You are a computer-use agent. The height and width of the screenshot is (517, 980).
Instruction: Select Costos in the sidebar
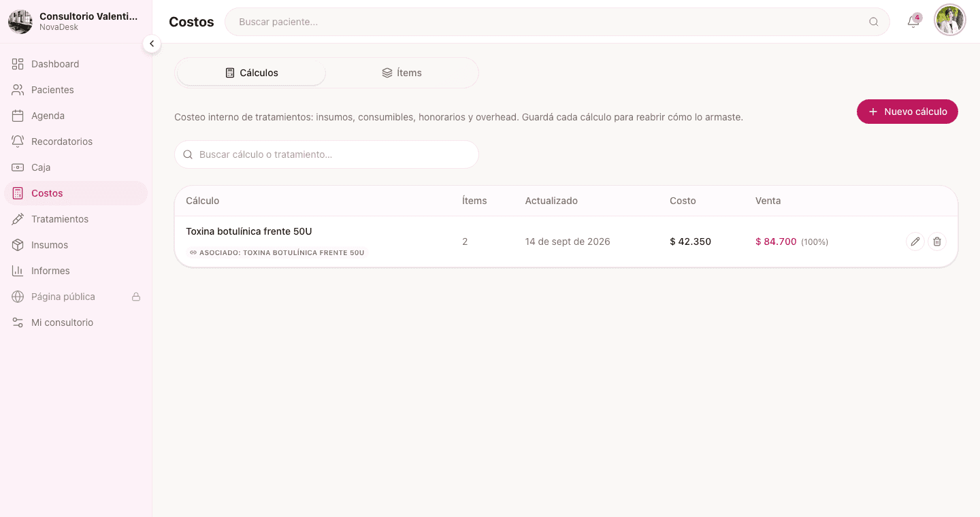click(x=76, y=193)
